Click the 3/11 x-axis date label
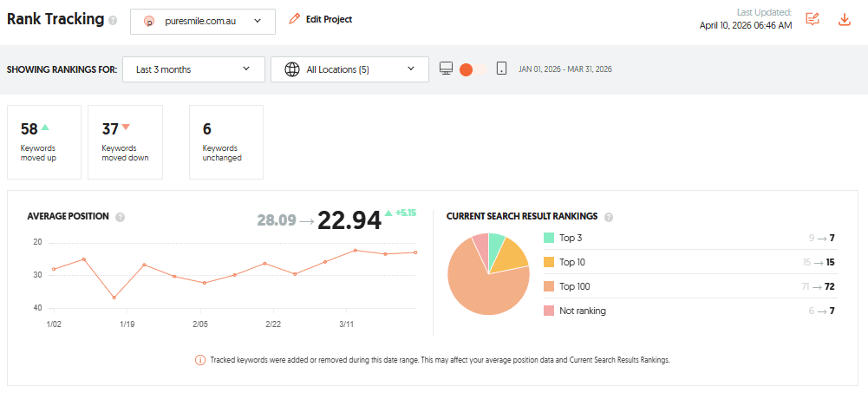868x393 pixels. 347,324
